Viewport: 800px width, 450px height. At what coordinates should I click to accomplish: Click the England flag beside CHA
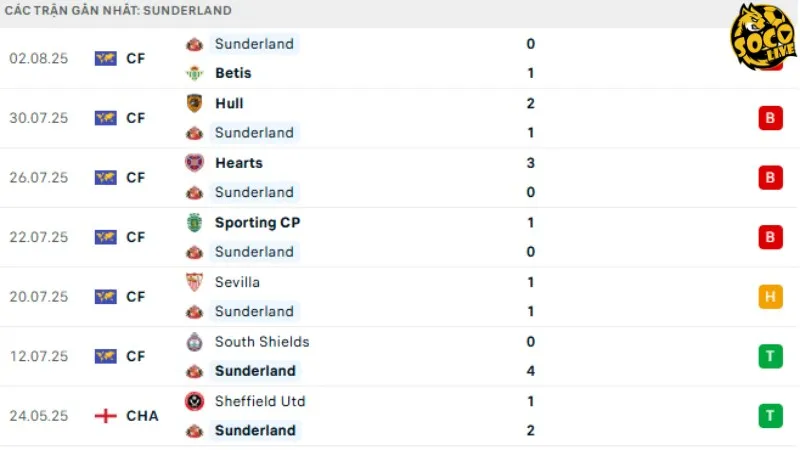click(105, 416)
